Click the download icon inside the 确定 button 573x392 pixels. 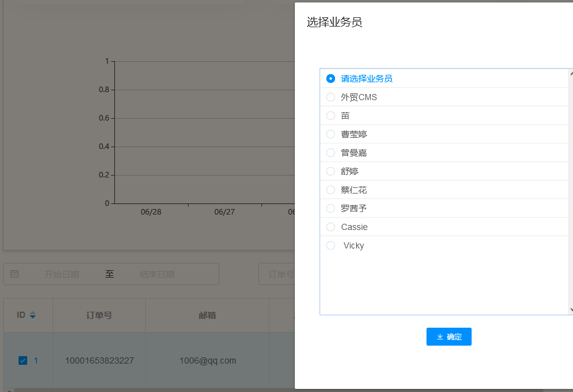pos(439,337)
